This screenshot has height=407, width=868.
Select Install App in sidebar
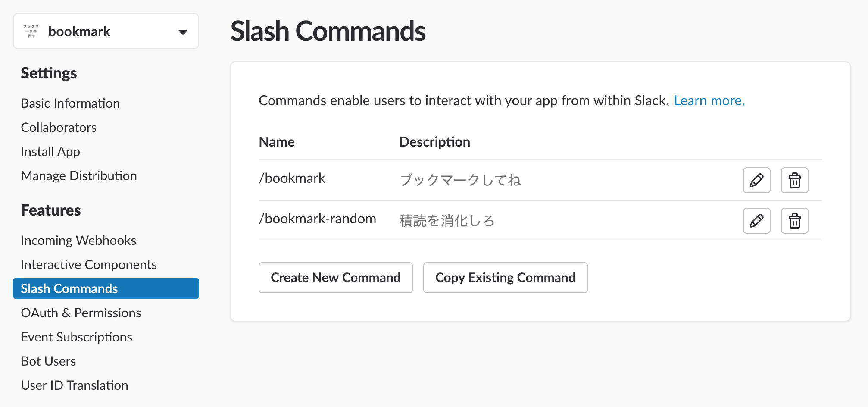pyautogui.click(x=50, y=152)
